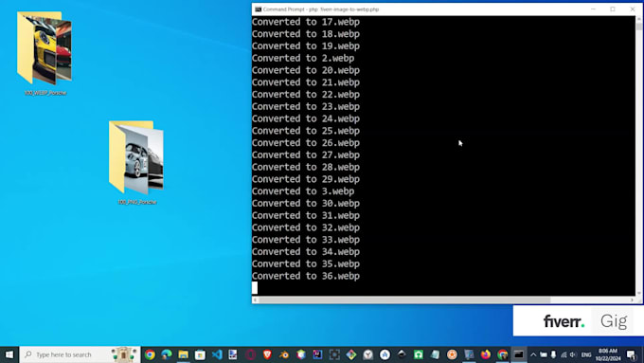Open Microsoft Store from the taskbar
Viewport: 644px width, 363px height.
(200, 354)
